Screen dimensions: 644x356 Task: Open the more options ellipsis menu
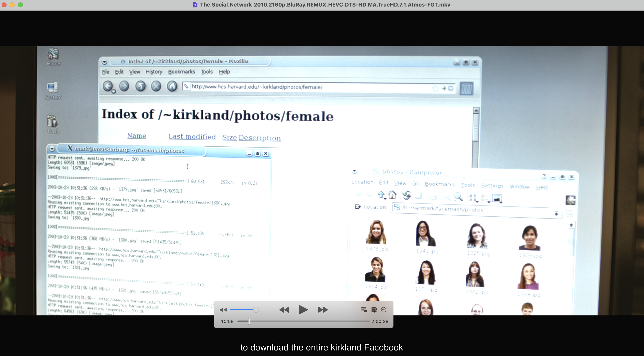click(383, 310)
